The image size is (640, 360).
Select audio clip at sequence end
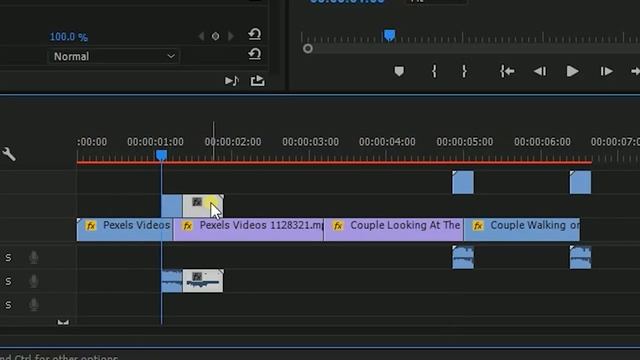click(x=580, y=257)
